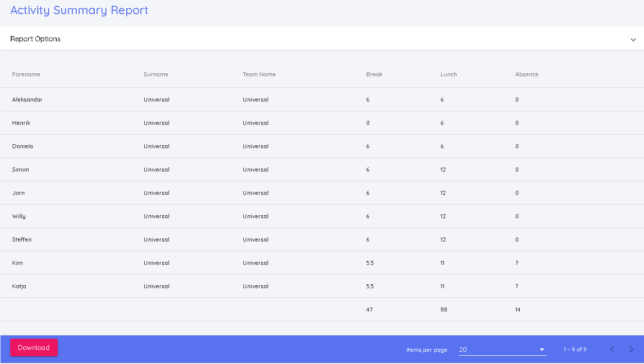Viewport: 644px width, 364px height.
Task: Sort by Surname column header
Action: [x=156, y=74]
